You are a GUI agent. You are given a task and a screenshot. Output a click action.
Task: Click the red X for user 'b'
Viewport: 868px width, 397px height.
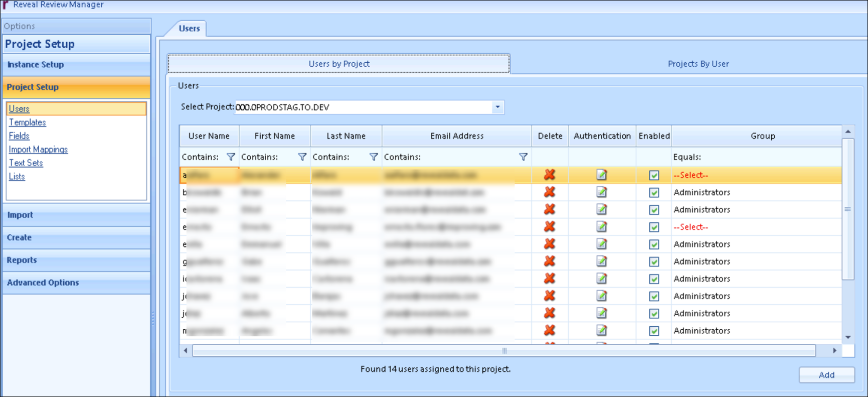[x=550, y=192]
